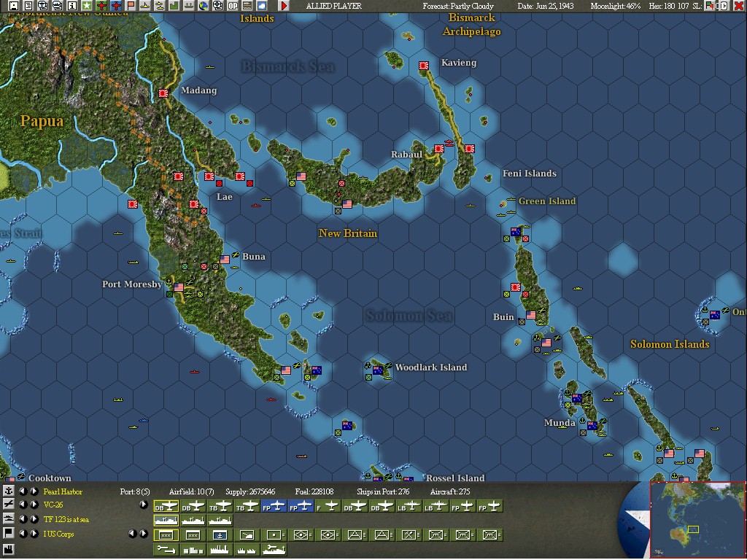747x560 pixels.
Task: Go to previous land unit before I US Corps
Action: [x=23, y=534]
